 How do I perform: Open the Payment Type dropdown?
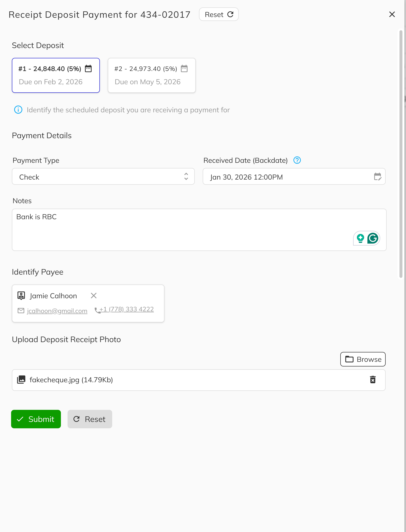[x=103, y=177]
